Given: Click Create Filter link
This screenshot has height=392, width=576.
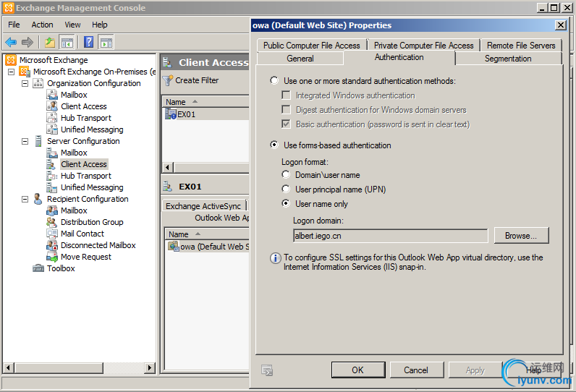Looking at the screenshot, I should tap(197, 80).
